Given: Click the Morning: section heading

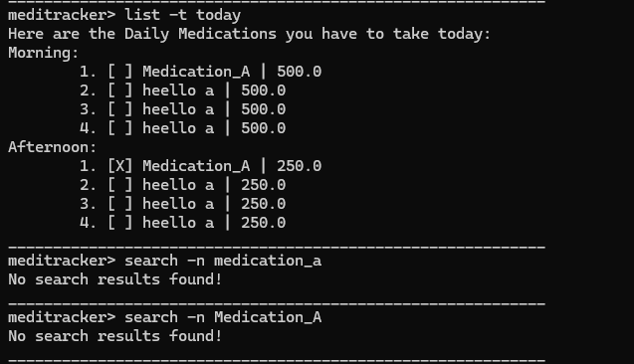Looking at the screenshot, I should pyautogui.click(x=43, y=53).
